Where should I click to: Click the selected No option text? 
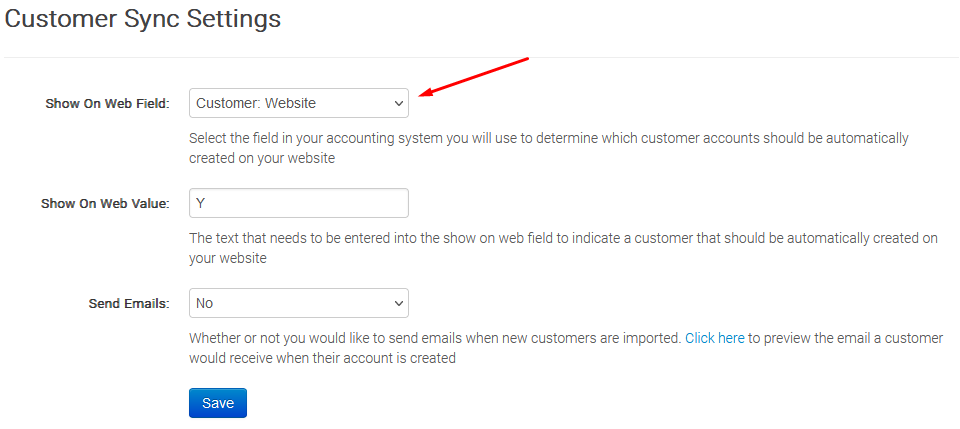point(205,303)
